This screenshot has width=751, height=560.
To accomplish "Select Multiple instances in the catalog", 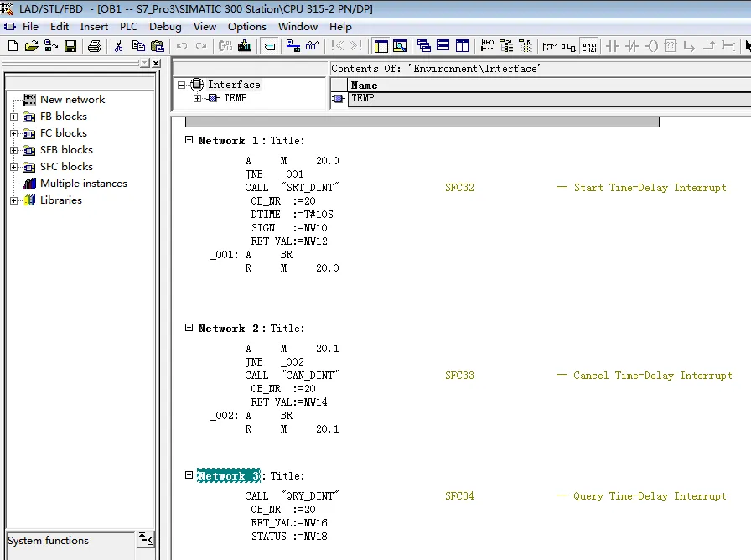I will click(x=83, y=184).
